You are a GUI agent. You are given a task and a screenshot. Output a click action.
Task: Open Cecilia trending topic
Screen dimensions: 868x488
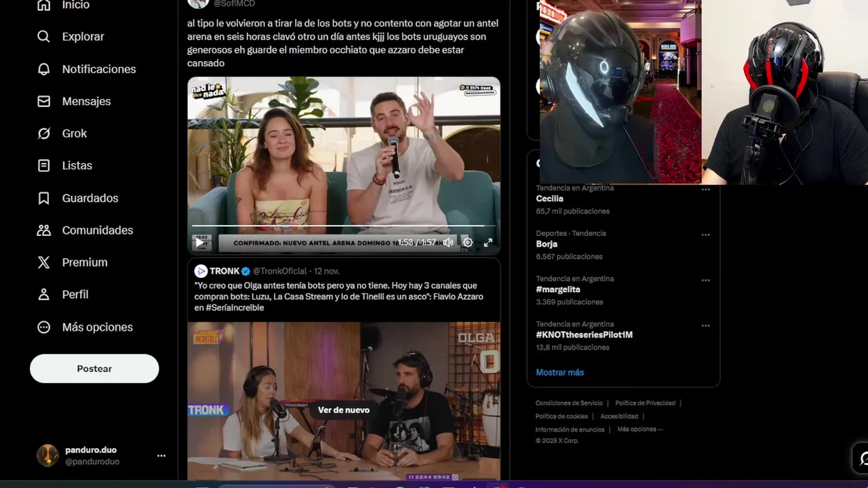[549, 199]
